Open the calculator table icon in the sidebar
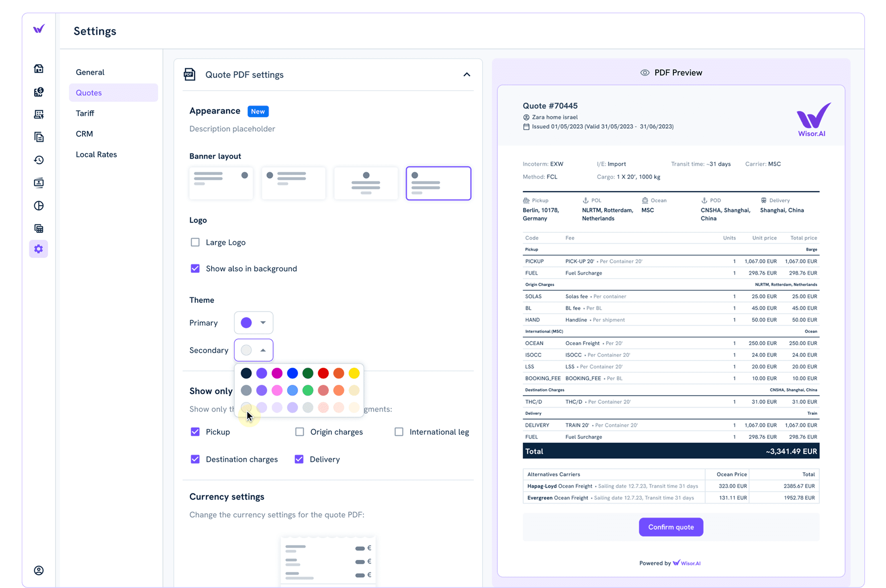 39,229
